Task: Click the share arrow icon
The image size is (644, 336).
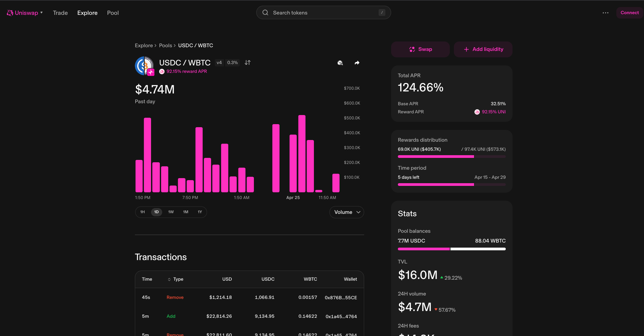Action: coord(357,63)
